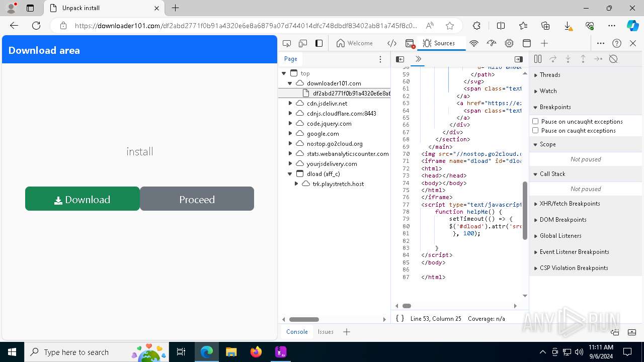Screen dimensions: 644x362
Task: Click the gray Proceed button
Action: point(197,199)
